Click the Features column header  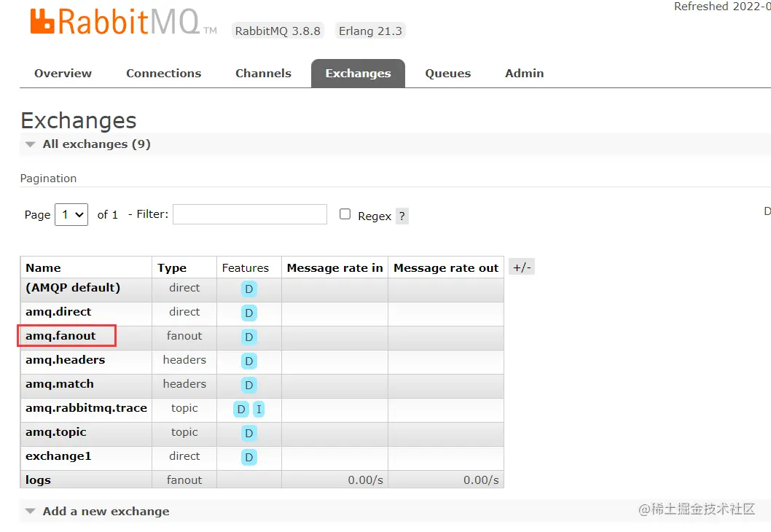click(246, 268)
